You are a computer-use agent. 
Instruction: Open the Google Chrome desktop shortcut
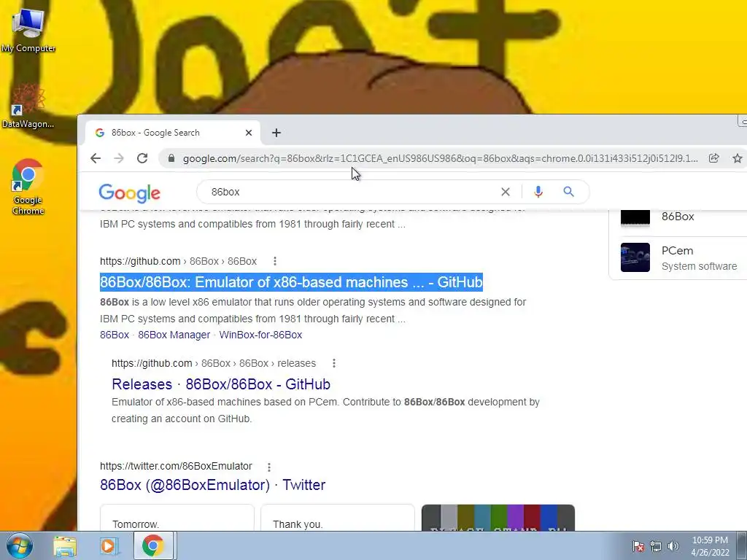(x=28, y=187)
